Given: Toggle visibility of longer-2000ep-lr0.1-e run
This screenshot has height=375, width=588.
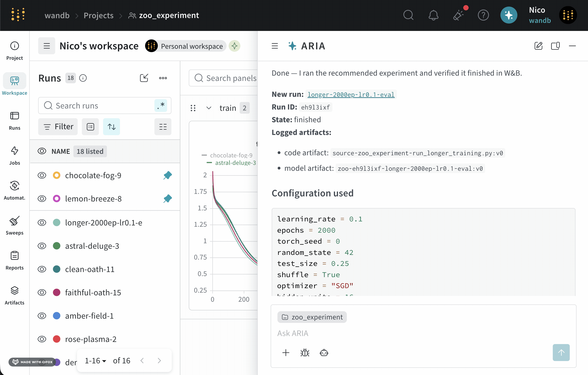Looking at the screenshot, I should [x=42, y=223].
